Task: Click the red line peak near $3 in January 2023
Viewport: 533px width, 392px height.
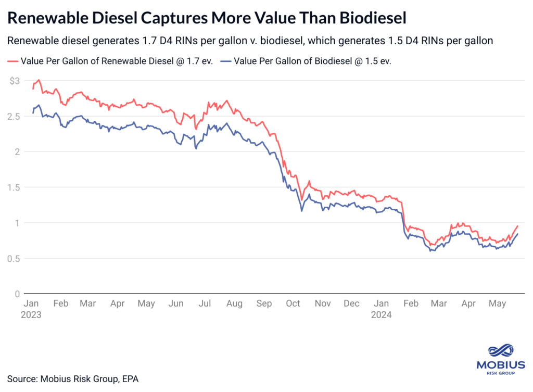Action: [39, 80]
